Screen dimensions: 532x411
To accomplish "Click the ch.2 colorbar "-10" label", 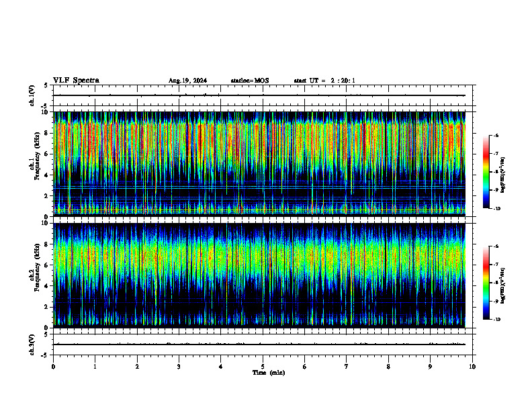I will pos(497,319).
